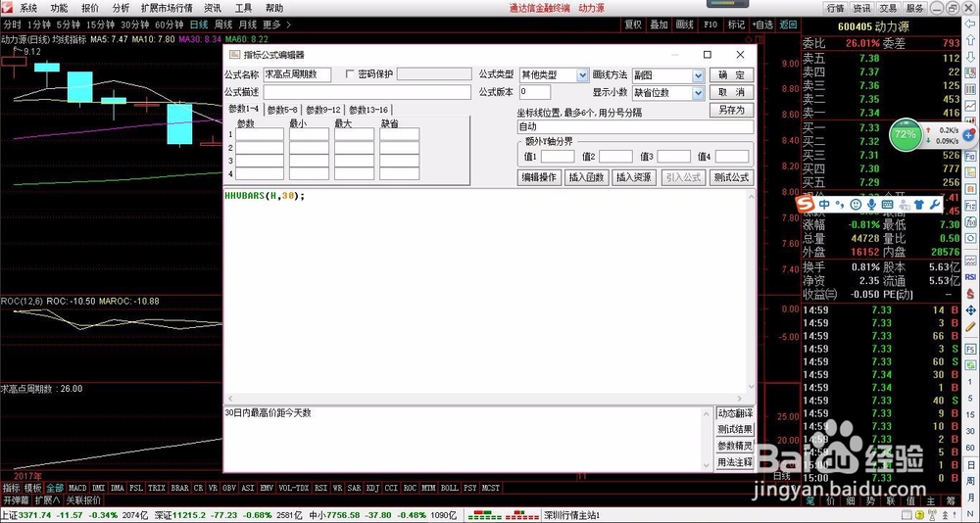Image resolution: width=980 pixels, height=523 pixels.
Task: Click the 插入资源 button
Action: (634, 177)
